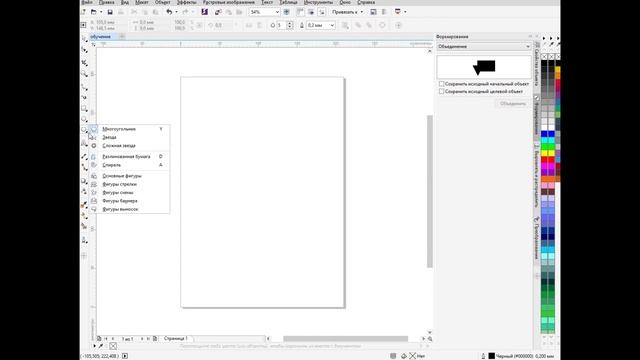This screenshot has height=360, width=640.
Task: Click the horizontal canvas scrollbar
Action: tap(345, 339)
